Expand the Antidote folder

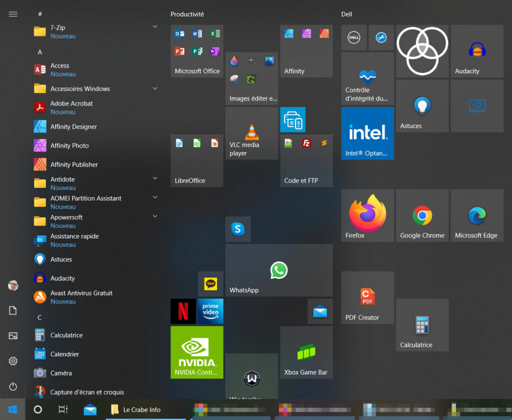pyautogui.click(x=155, y=178)
